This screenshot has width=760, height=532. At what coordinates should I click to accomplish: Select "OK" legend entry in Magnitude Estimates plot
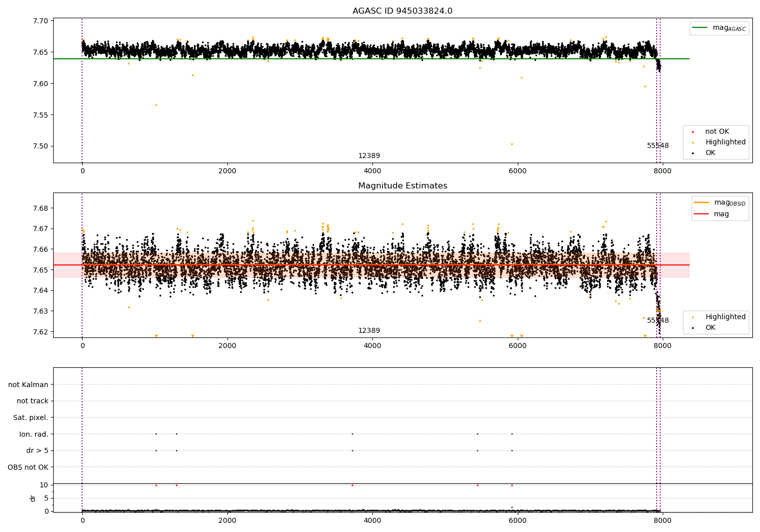point(710,327)
